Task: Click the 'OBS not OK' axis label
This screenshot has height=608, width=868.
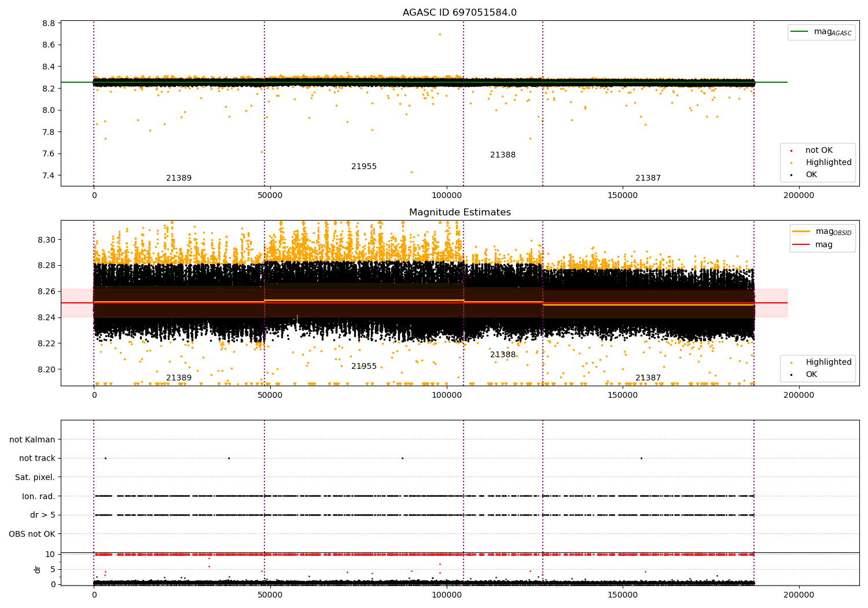Action: [x=32, y=534]
